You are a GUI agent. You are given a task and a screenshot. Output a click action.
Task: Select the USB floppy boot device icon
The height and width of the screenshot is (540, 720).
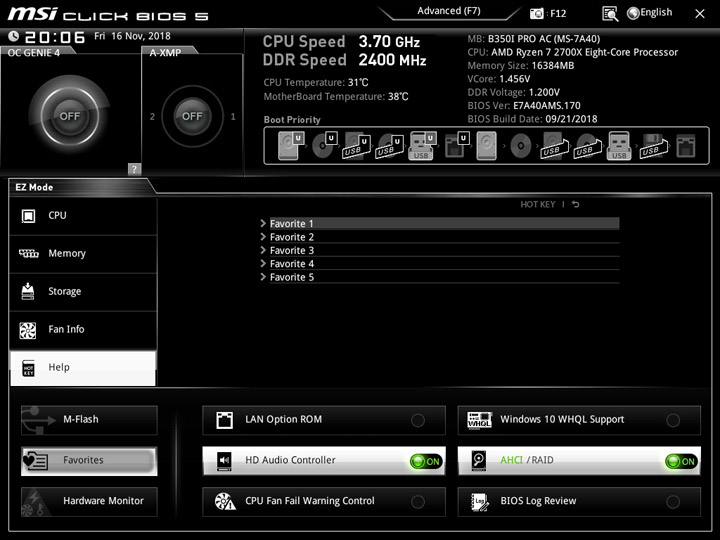tap(652, 146)
